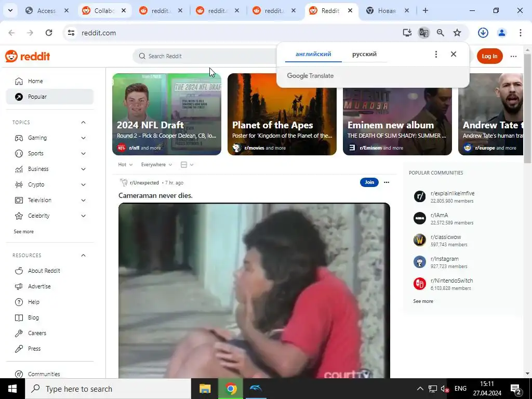This screenshot has width=532, height=399.
Task: Click the Help question mark icon
Action: (19, 302)
